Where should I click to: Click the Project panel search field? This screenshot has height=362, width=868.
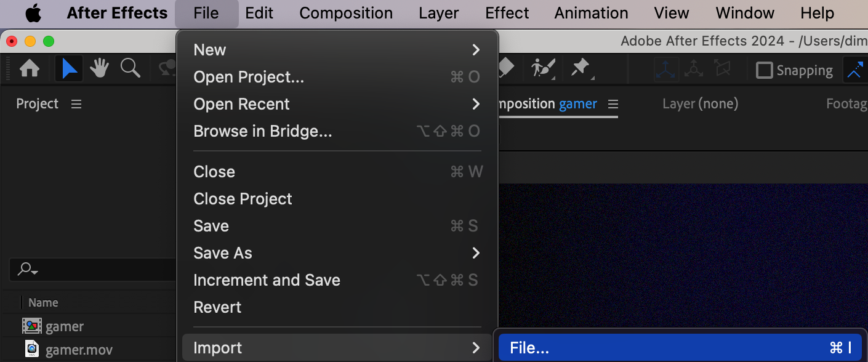[92, 269]
